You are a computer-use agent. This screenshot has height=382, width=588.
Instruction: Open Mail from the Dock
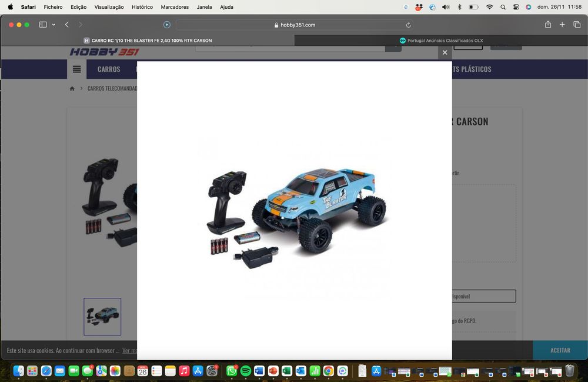click(x=60, y=371)
